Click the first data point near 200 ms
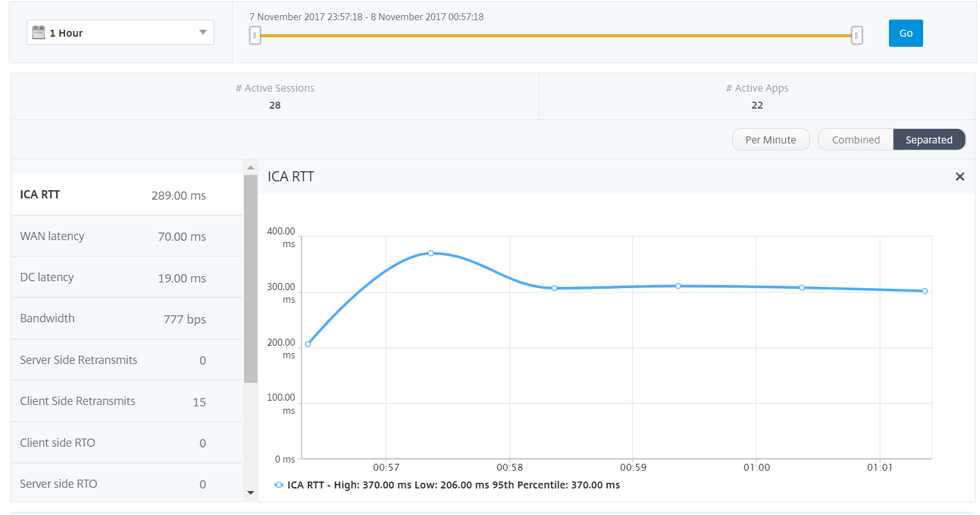 [308, 344]
